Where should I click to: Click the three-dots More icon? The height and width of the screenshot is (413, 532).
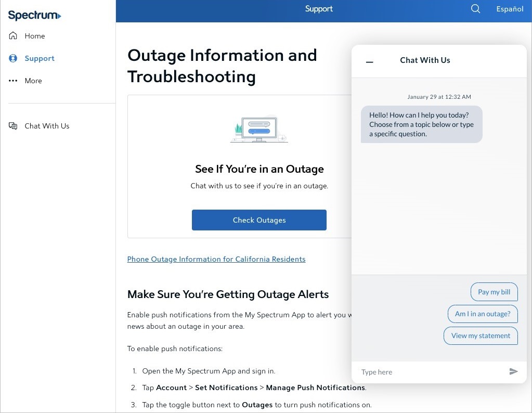[x=13, y=81]
